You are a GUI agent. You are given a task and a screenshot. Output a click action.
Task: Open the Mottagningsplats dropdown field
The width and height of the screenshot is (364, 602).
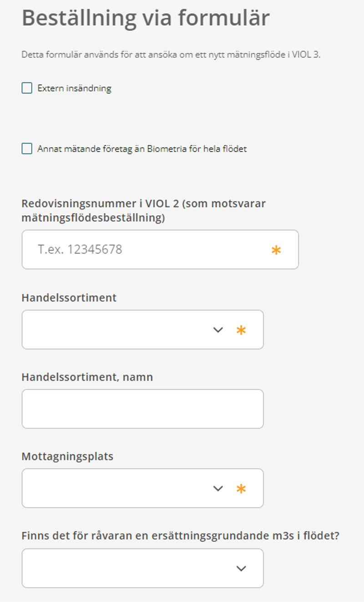142,488
